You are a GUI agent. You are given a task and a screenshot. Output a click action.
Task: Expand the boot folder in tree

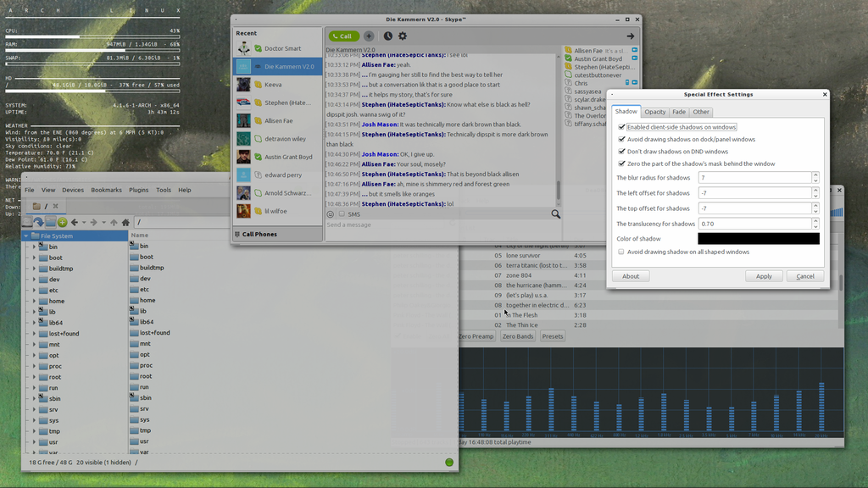coord(35,258)
